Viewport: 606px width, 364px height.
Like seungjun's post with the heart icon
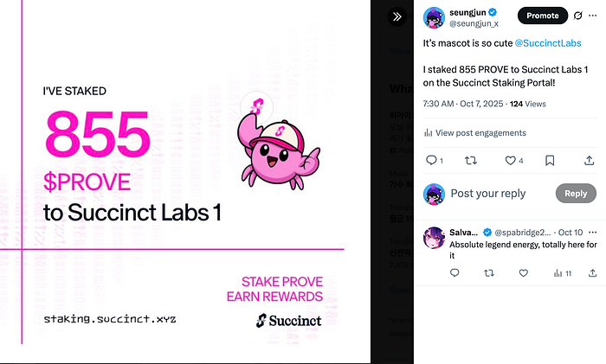[x=510, y=160]
